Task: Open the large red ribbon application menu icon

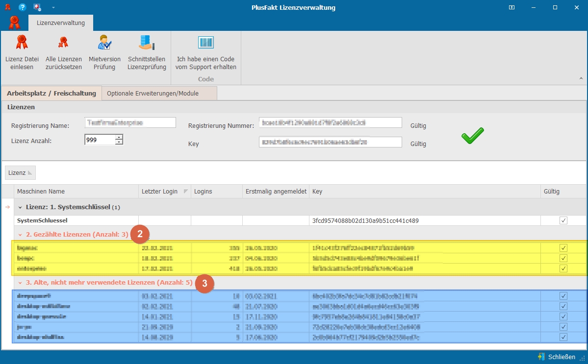Action: pyautogui.click(x=14, y=23)
